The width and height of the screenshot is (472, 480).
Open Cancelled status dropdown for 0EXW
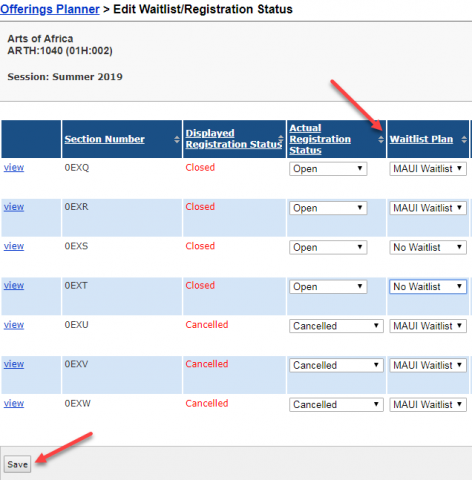click(336, 405)
